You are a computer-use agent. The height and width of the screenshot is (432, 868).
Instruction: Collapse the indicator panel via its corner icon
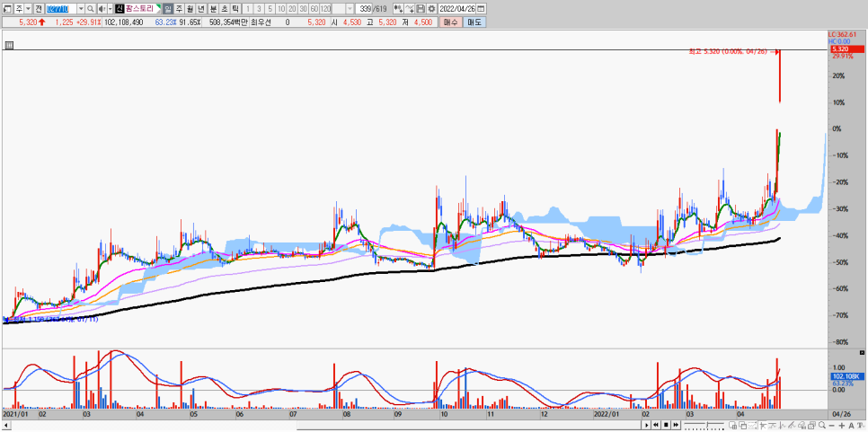pyautogui.click(x=862, y=352)
